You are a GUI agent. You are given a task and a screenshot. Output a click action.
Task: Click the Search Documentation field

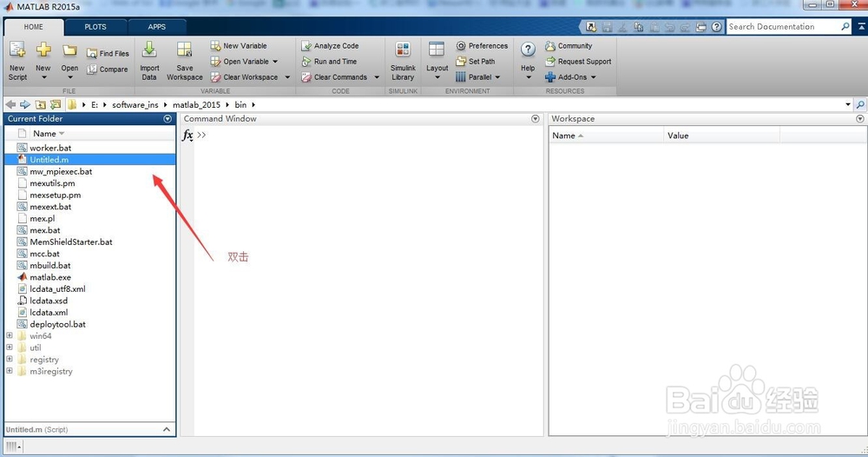click(783, 26)
